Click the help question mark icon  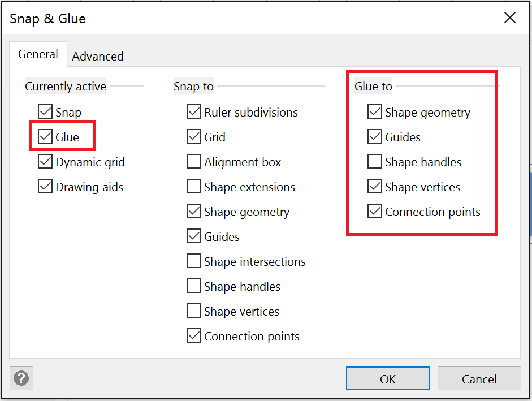click(23, 378)
